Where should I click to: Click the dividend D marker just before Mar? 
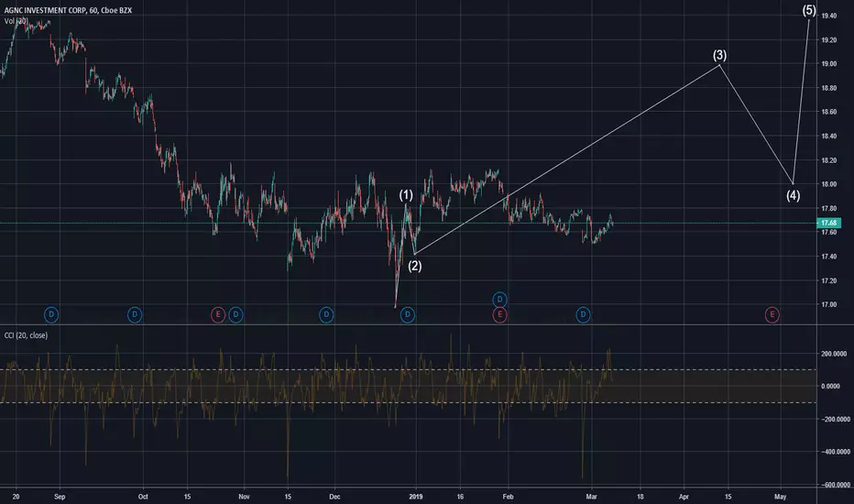point(583,314)
